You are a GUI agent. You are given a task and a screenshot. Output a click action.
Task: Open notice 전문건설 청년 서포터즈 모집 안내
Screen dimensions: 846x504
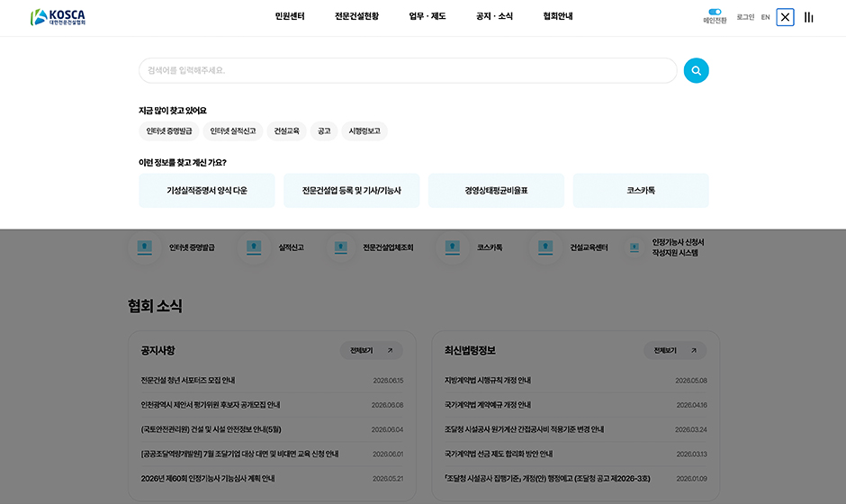188,381
